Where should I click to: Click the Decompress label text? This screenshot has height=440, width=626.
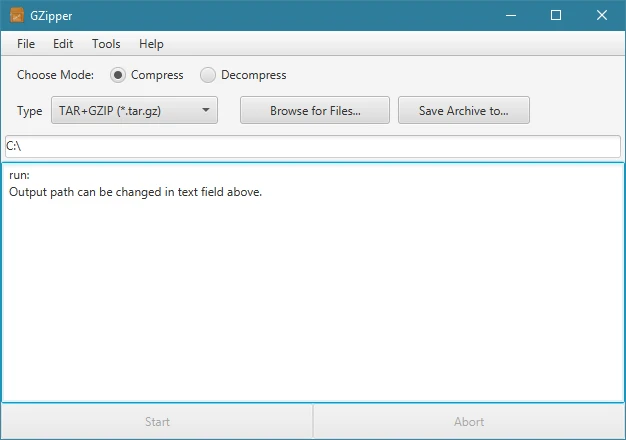254,75
